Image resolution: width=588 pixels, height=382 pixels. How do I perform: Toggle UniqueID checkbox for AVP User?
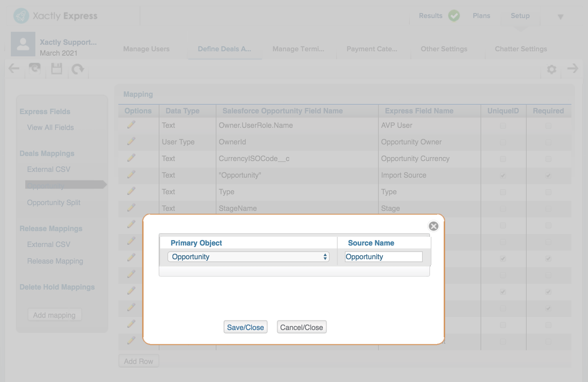tap(503, 126)
